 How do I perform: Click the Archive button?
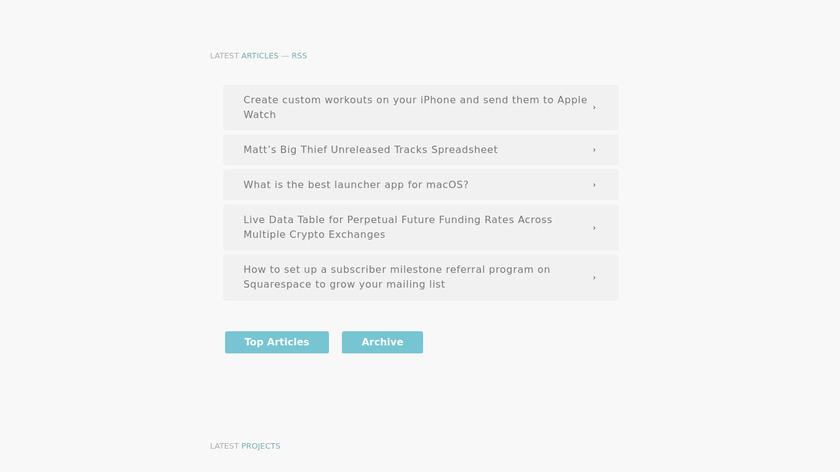click(382, 342)
